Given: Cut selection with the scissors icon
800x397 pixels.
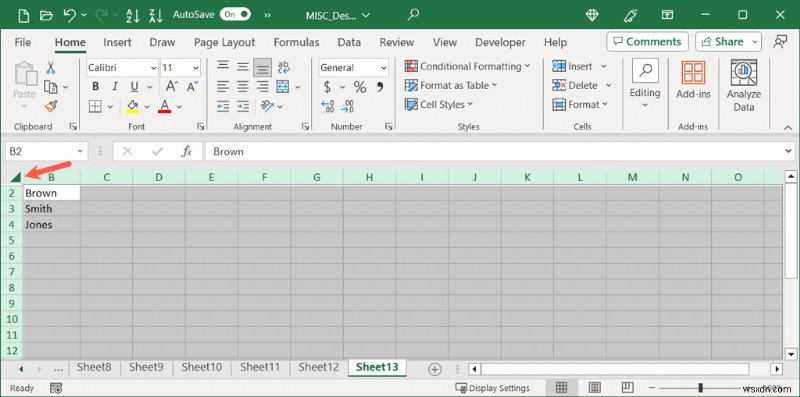Looking at the screenshot, I should tap(51, 67).
